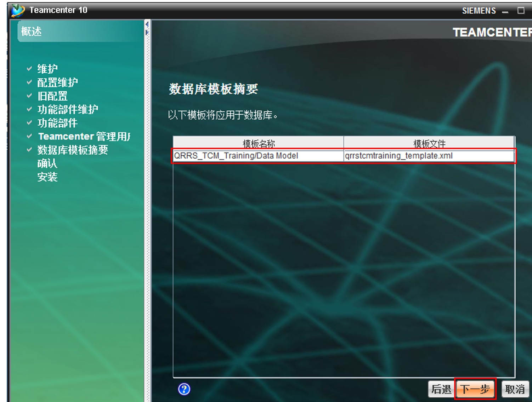Click the 后退 button to go back
The image size is (532, 402).
[441, 389]
